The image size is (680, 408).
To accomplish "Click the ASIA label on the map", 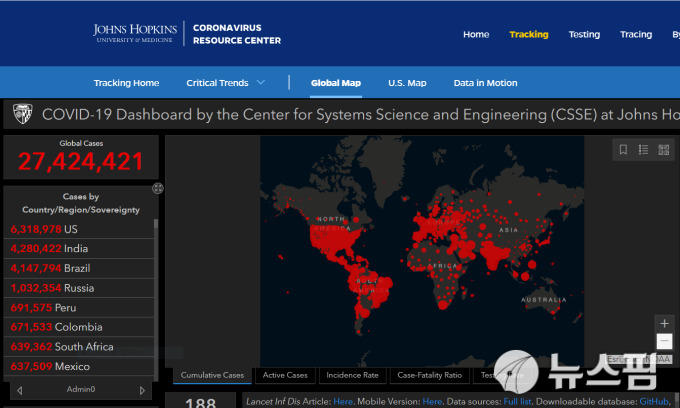I will (x=508, y=230).
